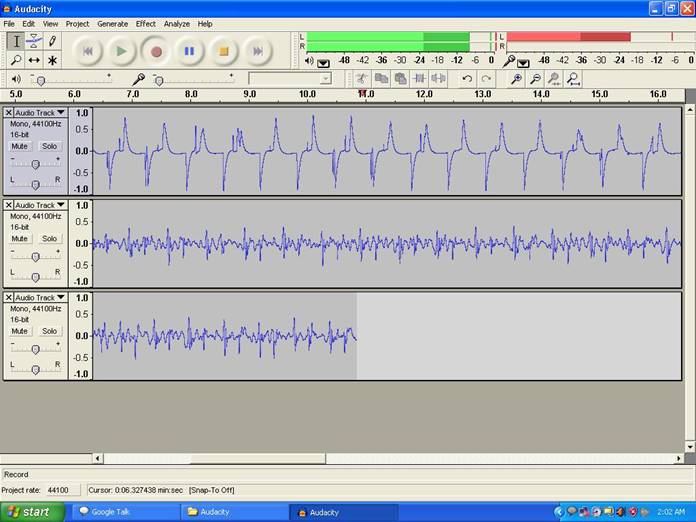
Task: Select the Draw pencil tool
Action: [x=52, y=41]
